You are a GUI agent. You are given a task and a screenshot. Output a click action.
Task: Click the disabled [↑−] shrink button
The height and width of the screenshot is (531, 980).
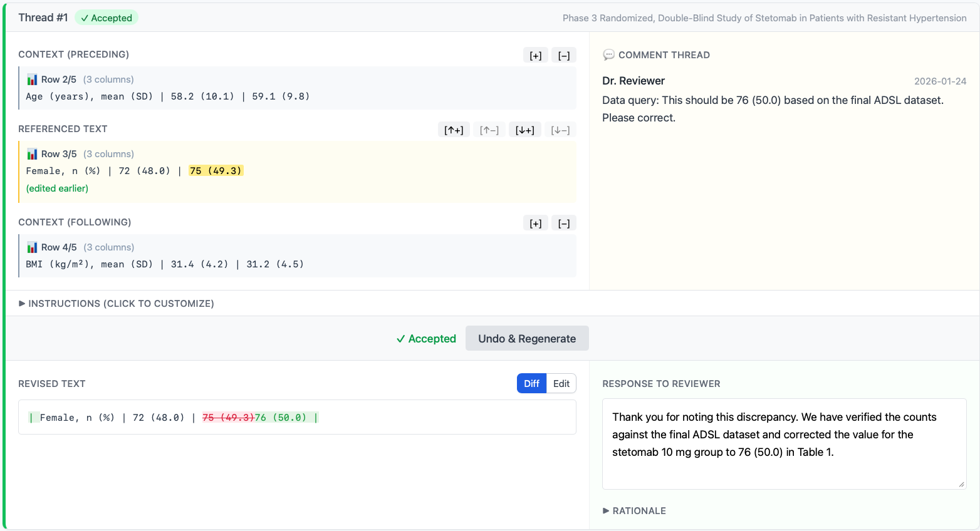pyautogui.click(x=489, y=130)
